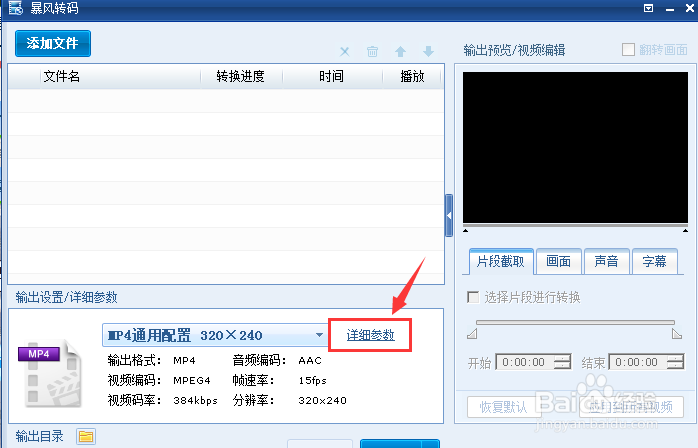Image resolution: width=698 pixels, height=448 pixels.
Task: Click the 添加文件 button
Action: 53,43
